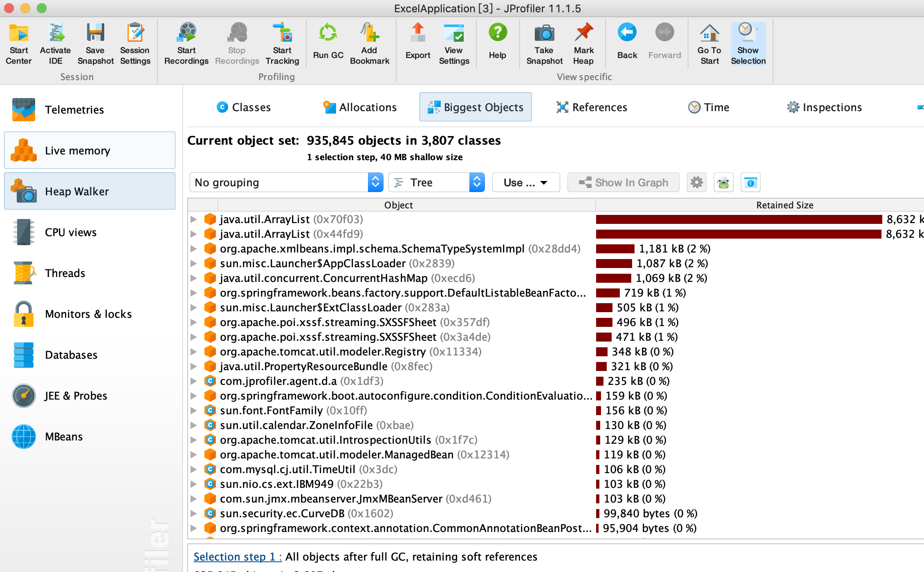This screenshot has height=572, width=924.
Task: Open the No grouping dropdown
Action: pos(286,182)
